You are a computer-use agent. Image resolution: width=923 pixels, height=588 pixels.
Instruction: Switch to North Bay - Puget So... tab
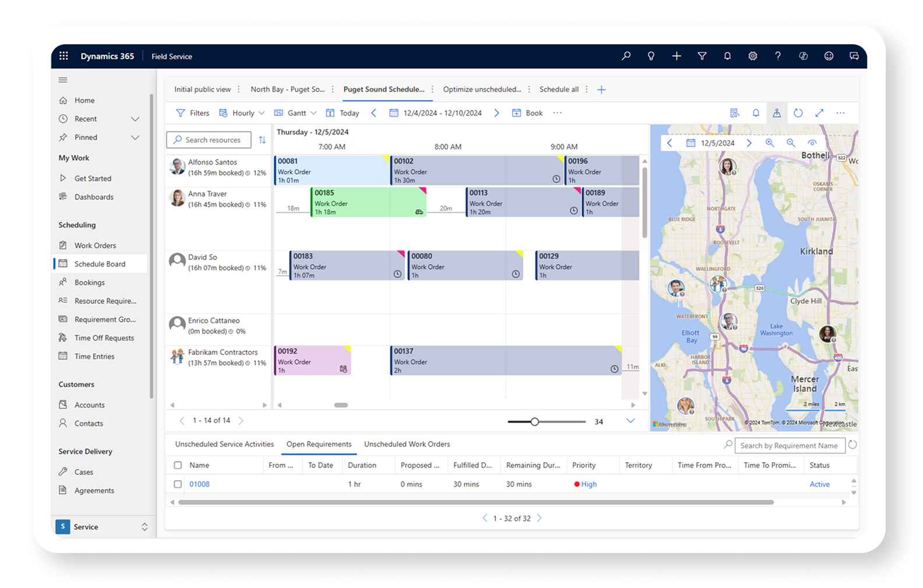point(287,89)
